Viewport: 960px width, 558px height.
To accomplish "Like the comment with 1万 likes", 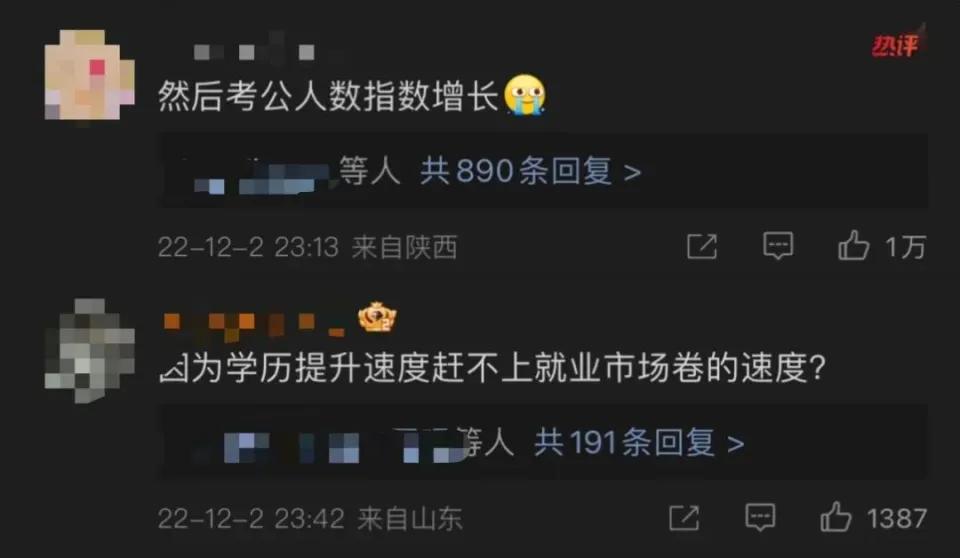I will coord(853,246).
